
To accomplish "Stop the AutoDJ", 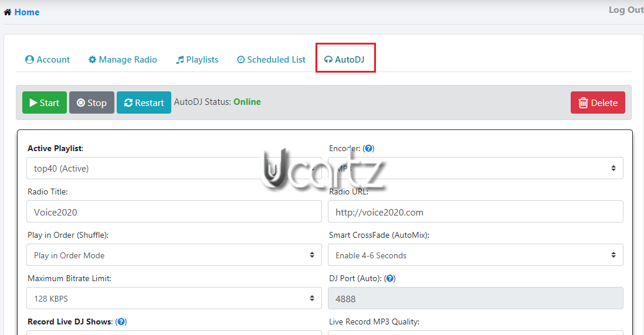I will [x=91, y=102].
